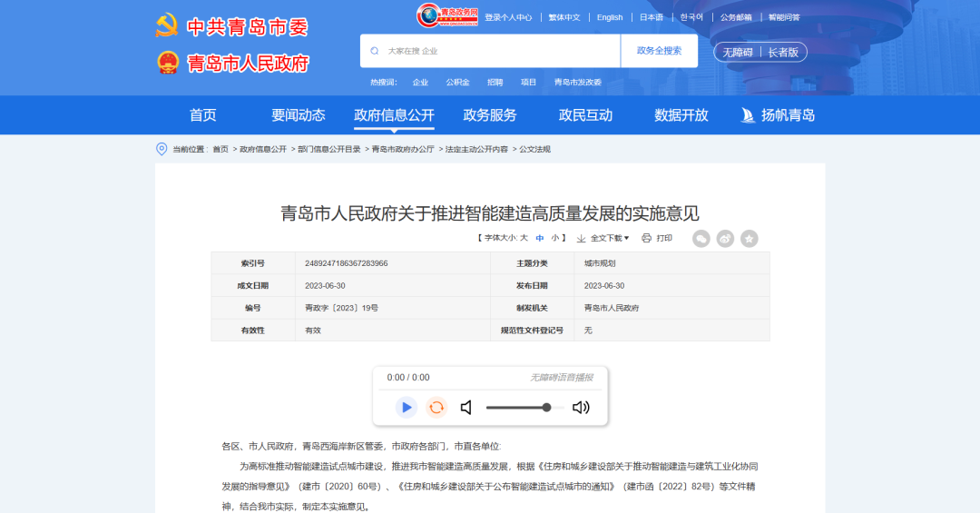Click hot search word 项目
Image resolution: width=980 pixels, height=513 pixels.
529,82
